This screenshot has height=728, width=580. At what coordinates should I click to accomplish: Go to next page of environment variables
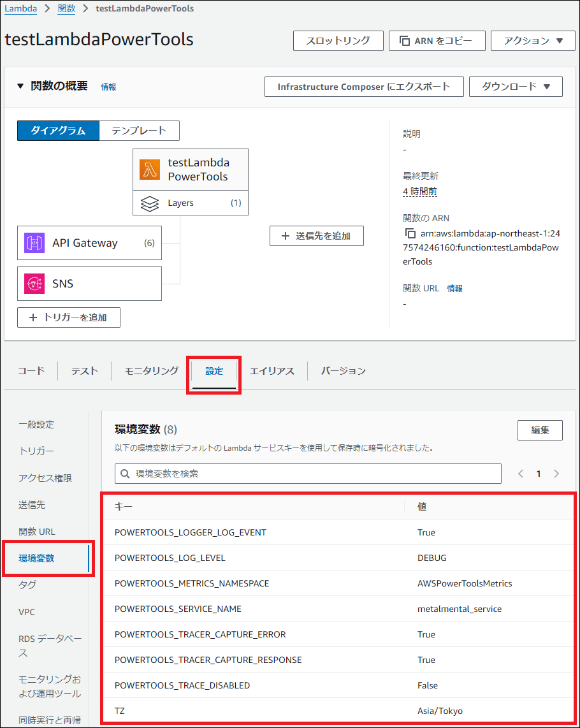[556, 474]
